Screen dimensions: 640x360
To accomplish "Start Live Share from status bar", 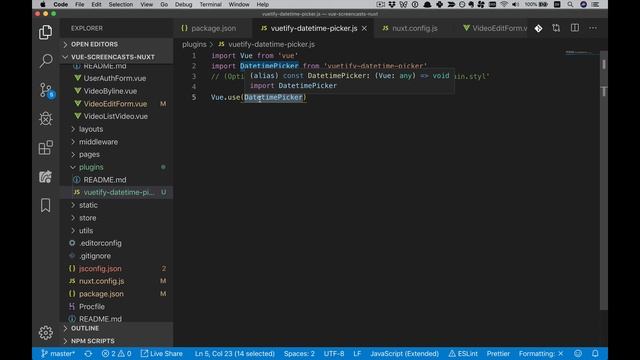I will (162, 353).
